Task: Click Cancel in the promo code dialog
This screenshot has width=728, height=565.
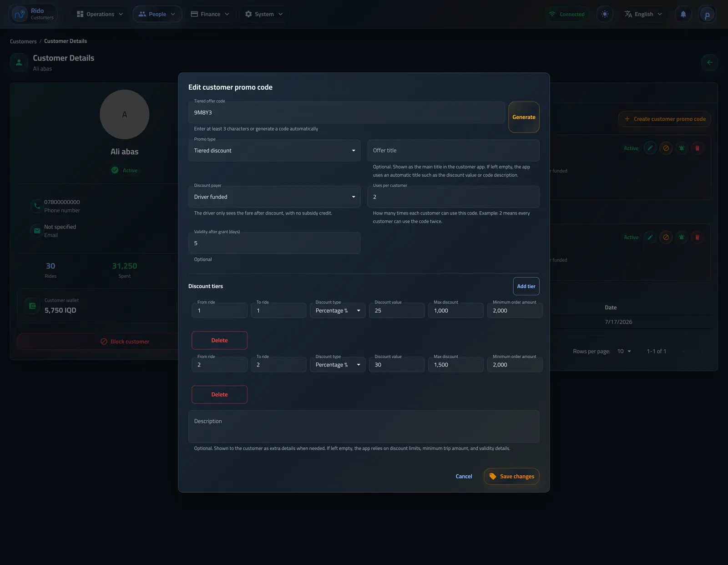Action: point(464,476)
